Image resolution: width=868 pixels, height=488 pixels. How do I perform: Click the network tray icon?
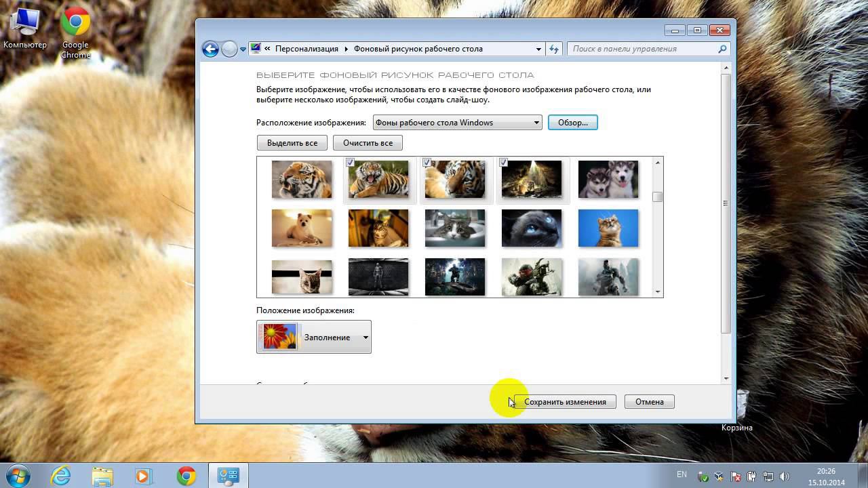(769, 476)
